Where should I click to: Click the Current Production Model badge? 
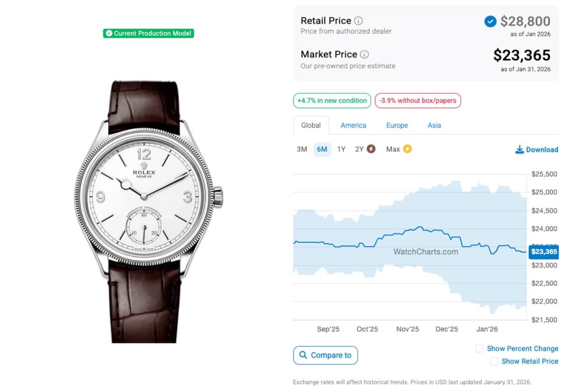coord(148,33)
